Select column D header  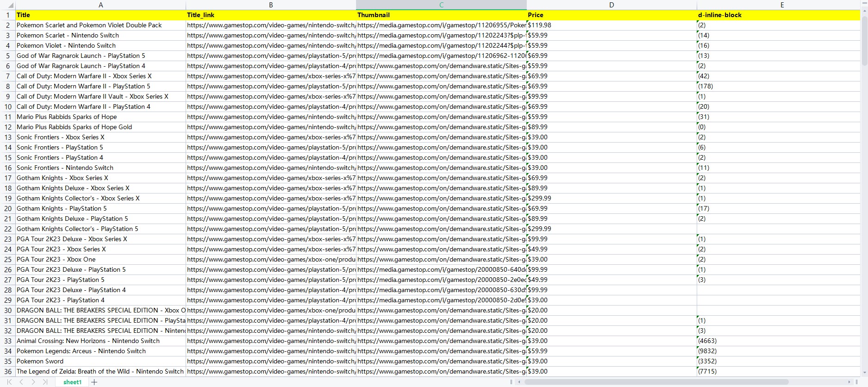coord(612,5)
